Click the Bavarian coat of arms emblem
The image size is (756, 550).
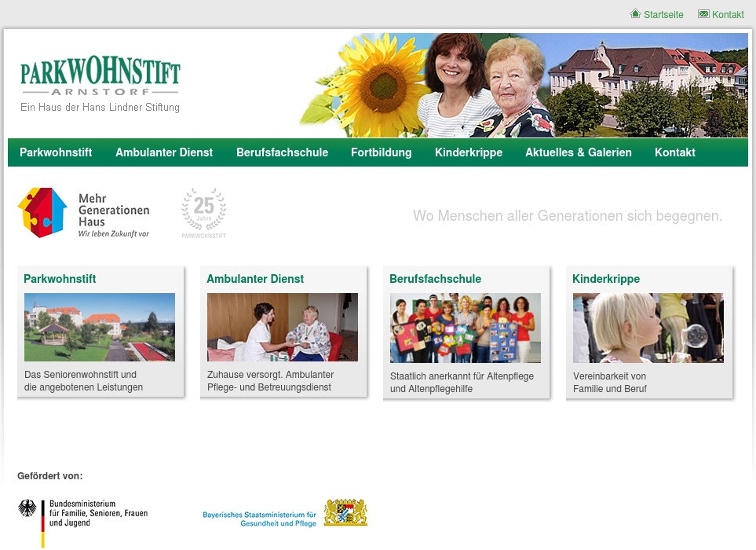point(346,511)
